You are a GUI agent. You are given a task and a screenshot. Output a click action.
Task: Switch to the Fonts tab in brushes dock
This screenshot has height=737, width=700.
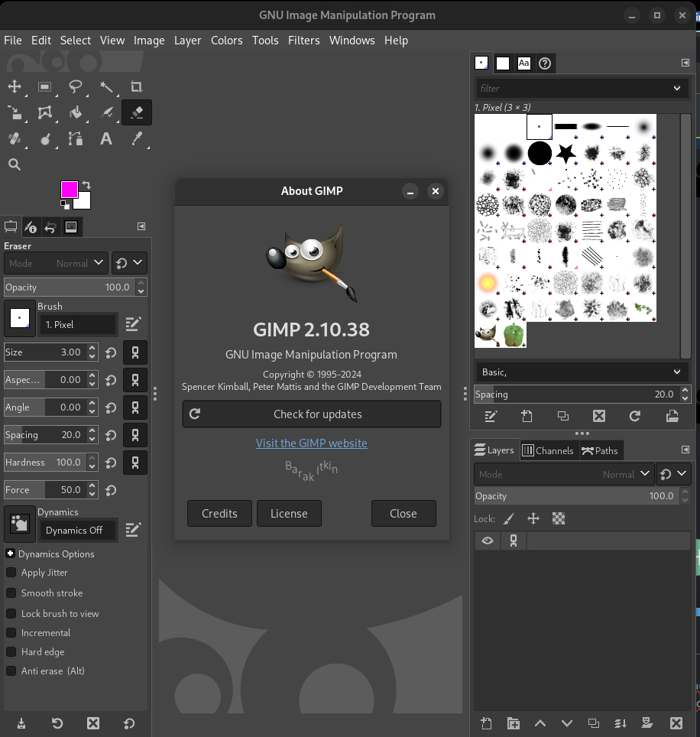(523, 63)
